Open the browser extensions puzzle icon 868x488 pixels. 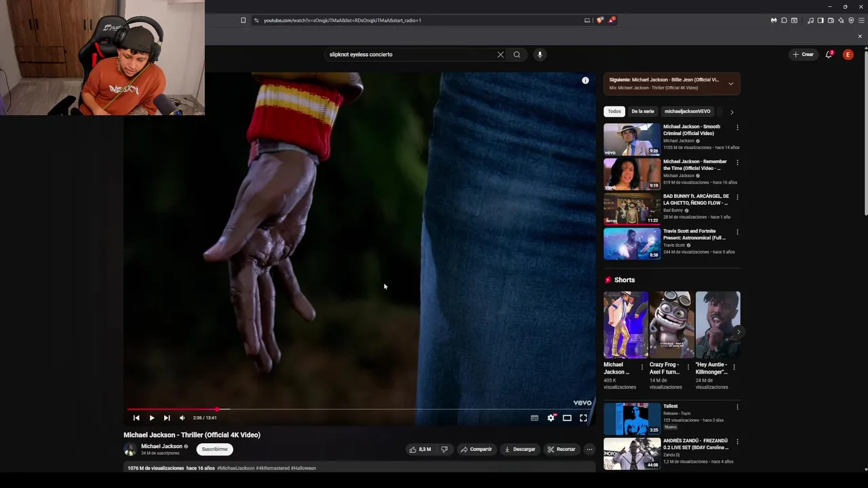[x=784, y=20]
